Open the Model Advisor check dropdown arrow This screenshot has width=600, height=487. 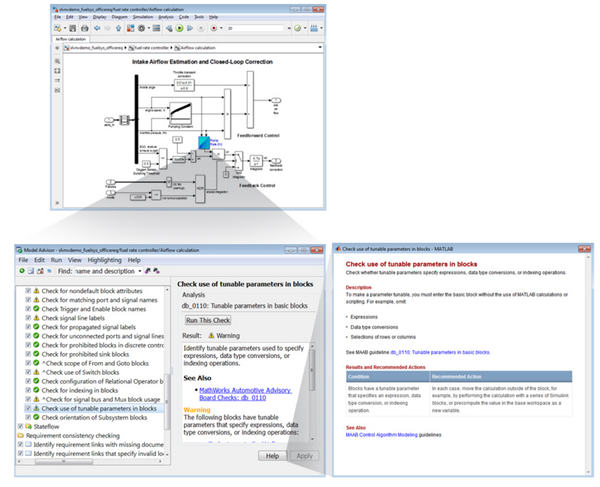click(305, 28)
